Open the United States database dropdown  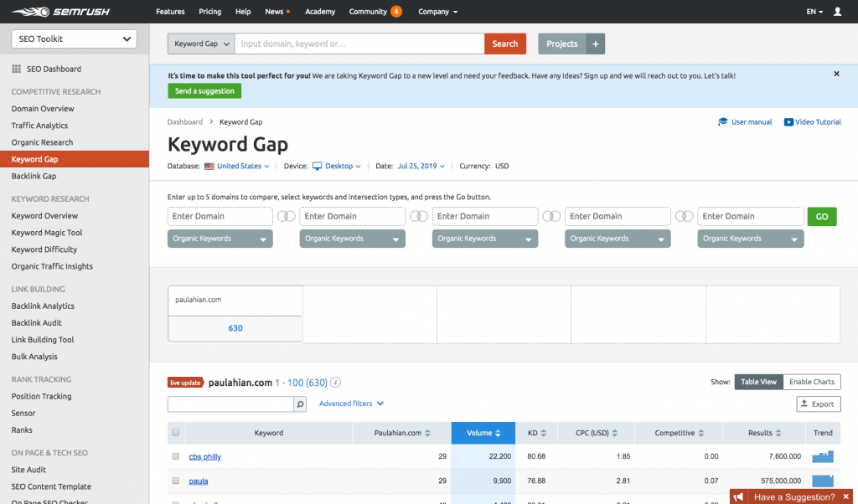coord(238,166)
